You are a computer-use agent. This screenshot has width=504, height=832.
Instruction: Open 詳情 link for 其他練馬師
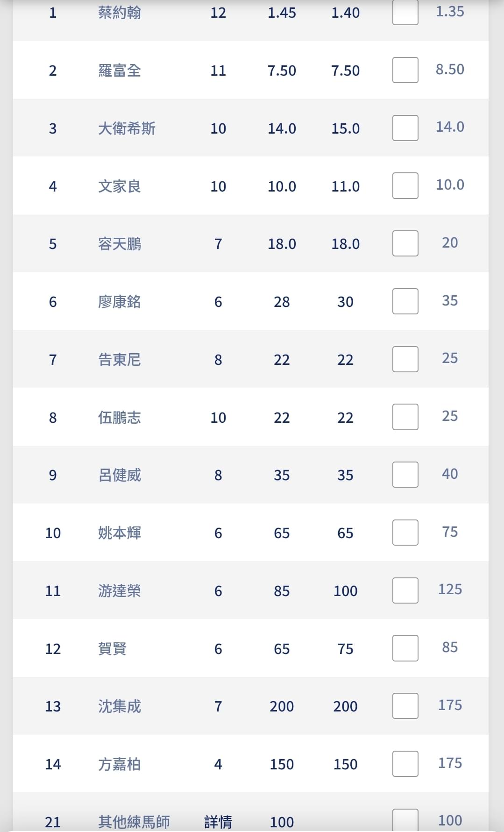218,822
